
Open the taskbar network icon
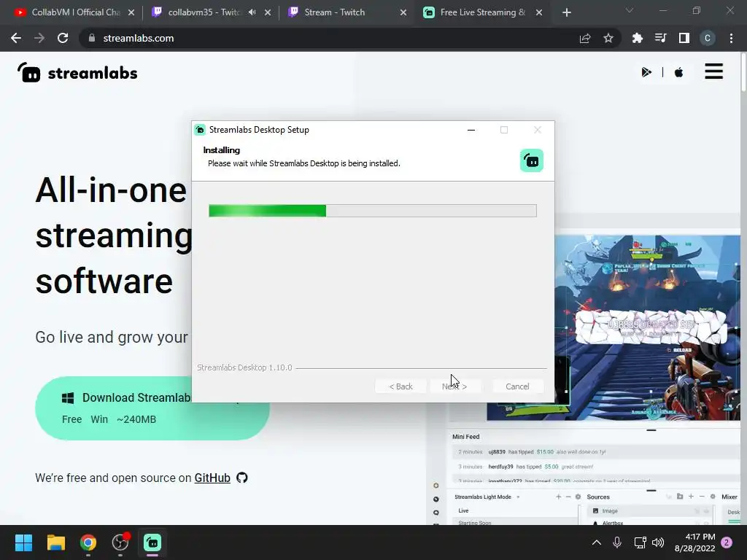point(640,542)
